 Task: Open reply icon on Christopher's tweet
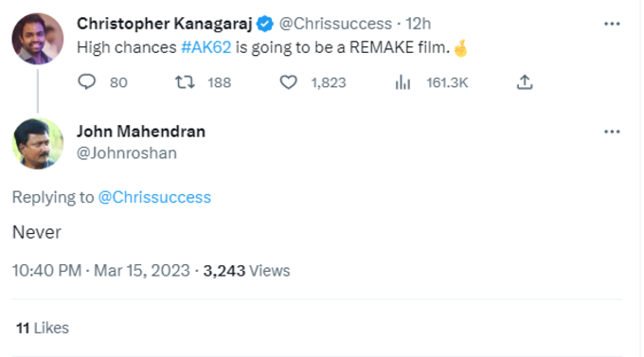[87, 81]
